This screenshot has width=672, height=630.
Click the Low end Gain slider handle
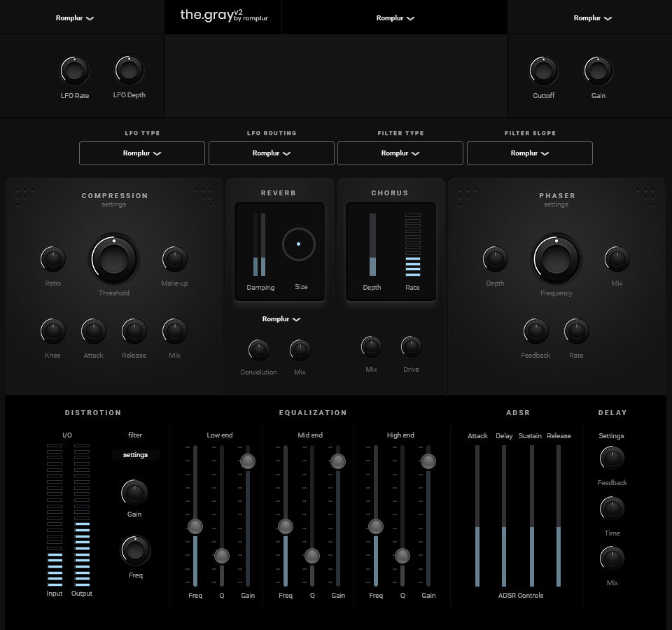(x=248, y=461)
